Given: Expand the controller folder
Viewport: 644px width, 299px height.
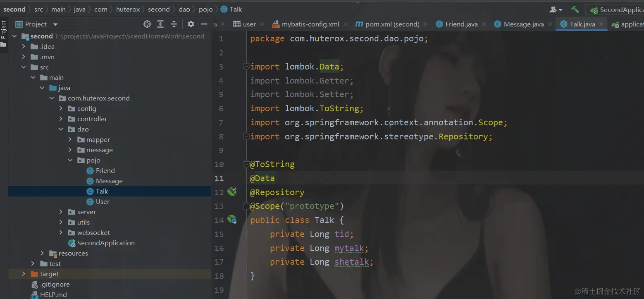Looking at the screenshot, I should pyautogui.click(x=61, y=119).
